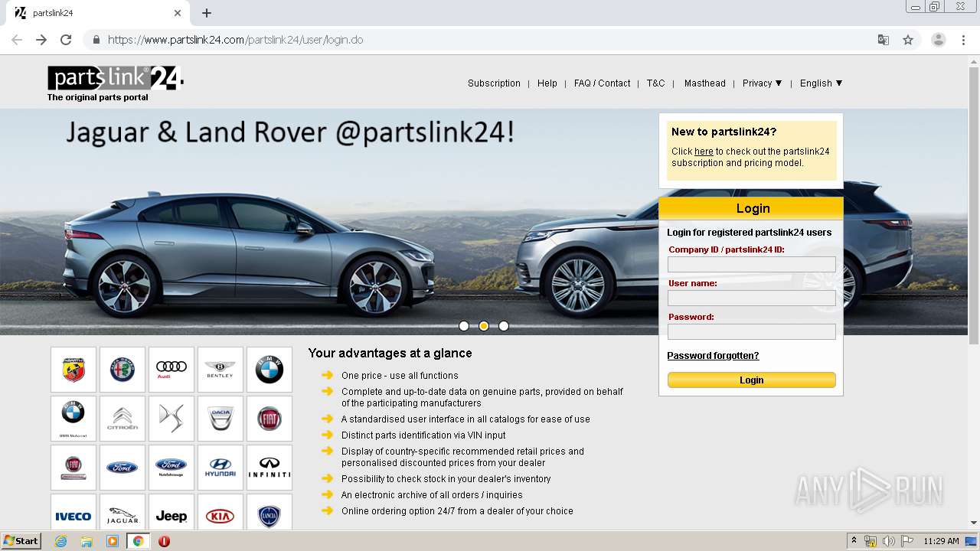Select the Audi brand logo
This screenshot has width=980, height=551.
point(171,370)
